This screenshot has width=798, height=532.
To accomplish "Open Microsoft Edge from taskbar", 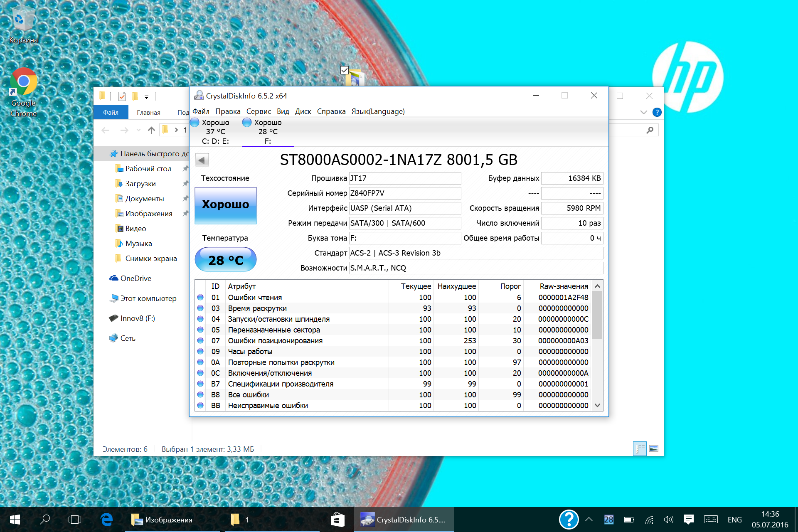I will point(107,520).
